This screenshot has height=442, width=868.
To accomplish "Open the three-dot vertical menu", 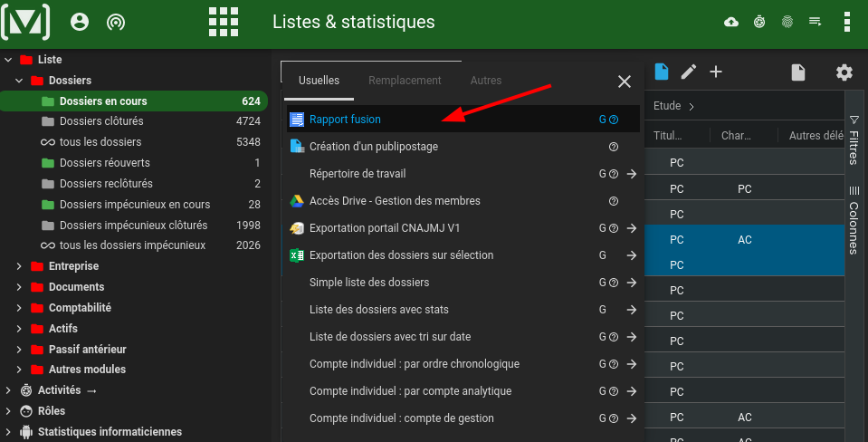I will click(846, 22).
